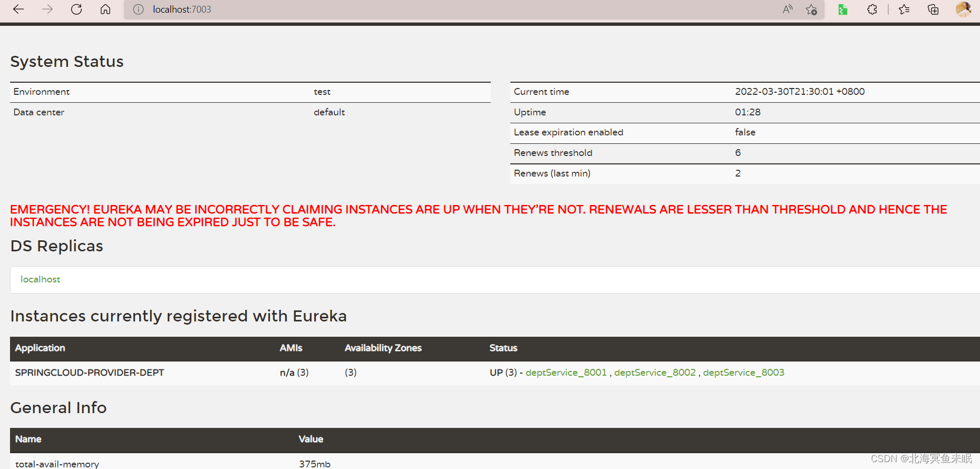Select the UP (3) status text
The image size is (980, 469).
503,373
